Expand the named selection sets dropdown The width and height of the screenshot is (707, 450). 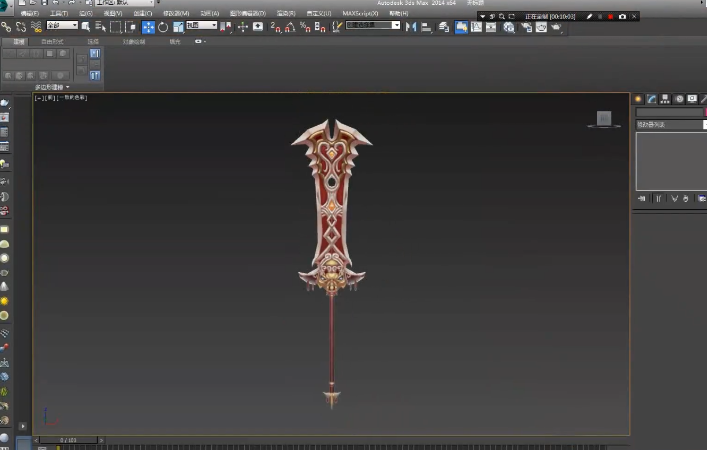(372, 25)
